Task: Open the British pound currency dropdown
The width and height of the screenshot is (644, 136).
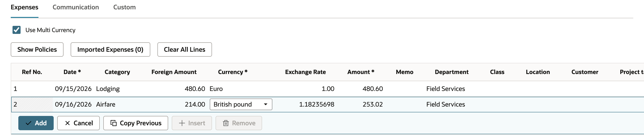Action: pyautogui.click(x=241, y=104)
